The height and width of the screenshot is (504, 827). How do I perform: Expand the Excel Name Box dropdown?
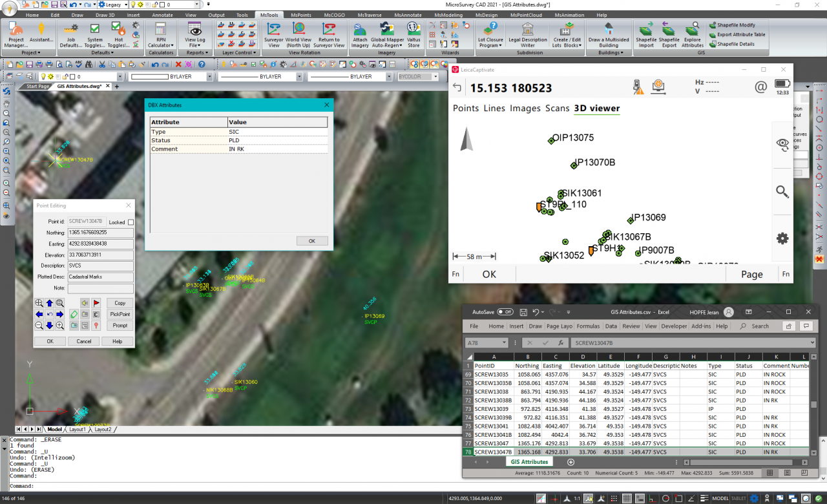tap(504, 343)
